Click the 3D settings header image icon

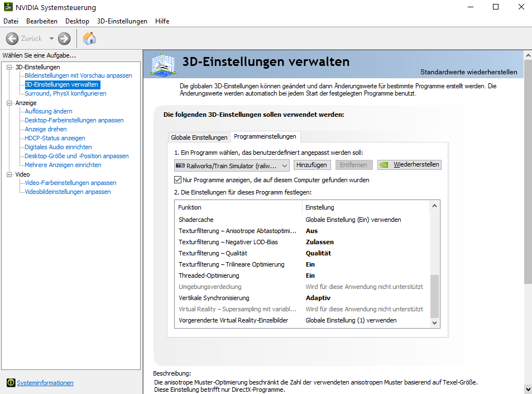[x=164, y=64]
